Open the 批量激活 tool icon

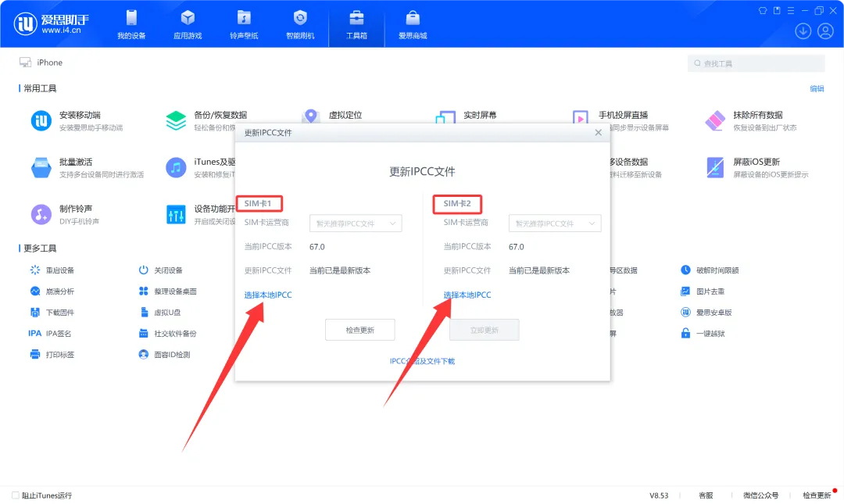coord(41,167)
